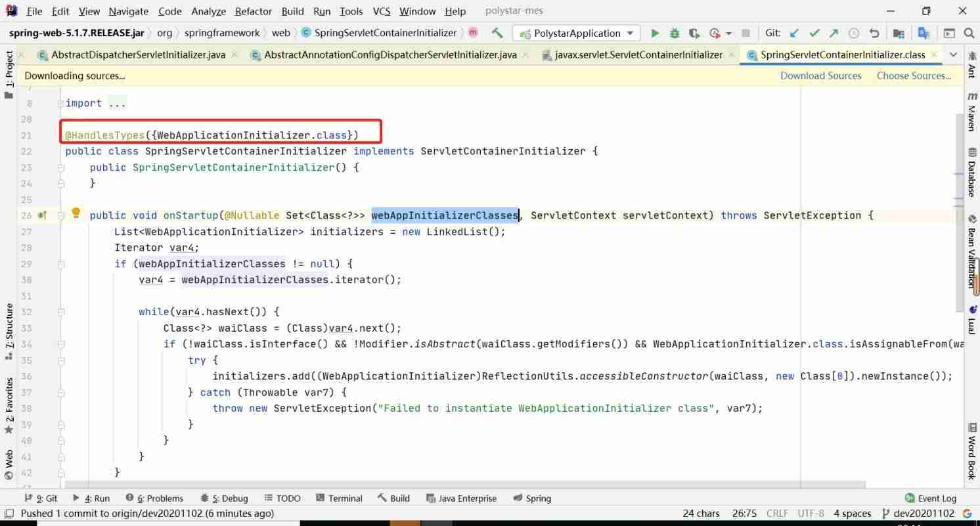Open the Lual side tool window

(x=971, y=320)
